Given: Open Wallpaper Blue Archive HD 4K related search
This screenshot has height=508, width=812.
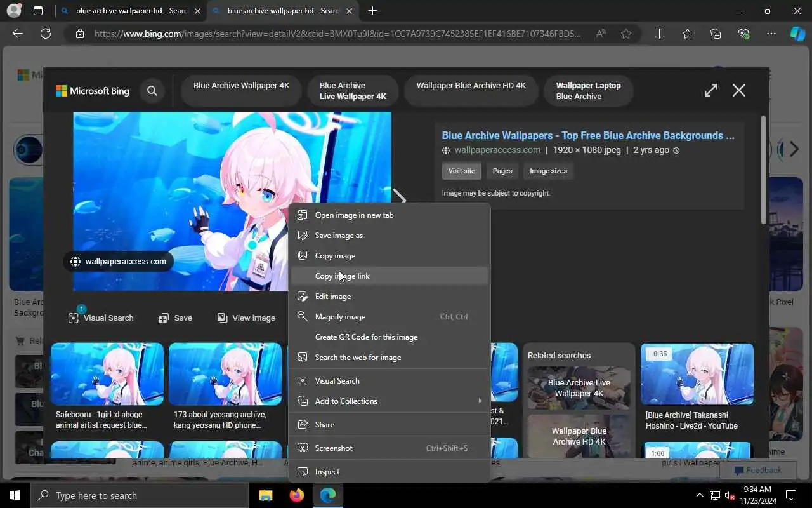Looking at the screenshot, I should click(579, 436).
